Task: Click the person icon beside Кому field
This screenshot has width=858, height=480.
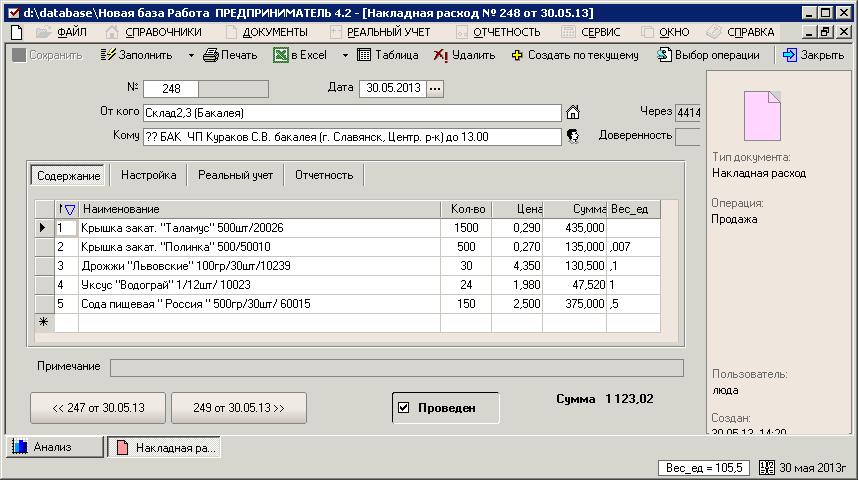Action: tap(573, 136)
